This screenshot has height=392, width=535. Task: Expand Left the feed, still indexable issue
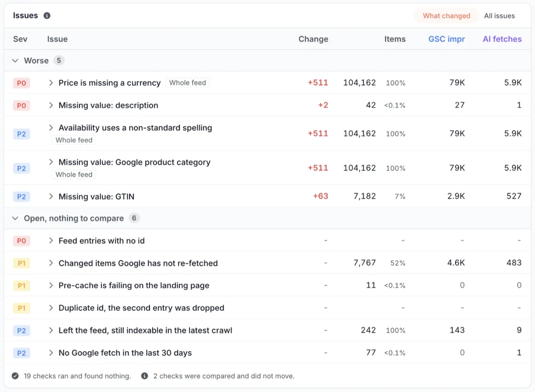(x=51, y=330)
